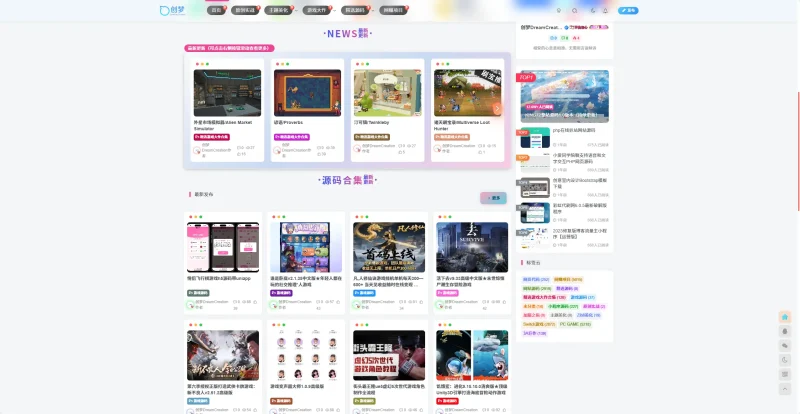
Task: Toggle dark mode moon icon in header
Action: (x=593, y=11)
